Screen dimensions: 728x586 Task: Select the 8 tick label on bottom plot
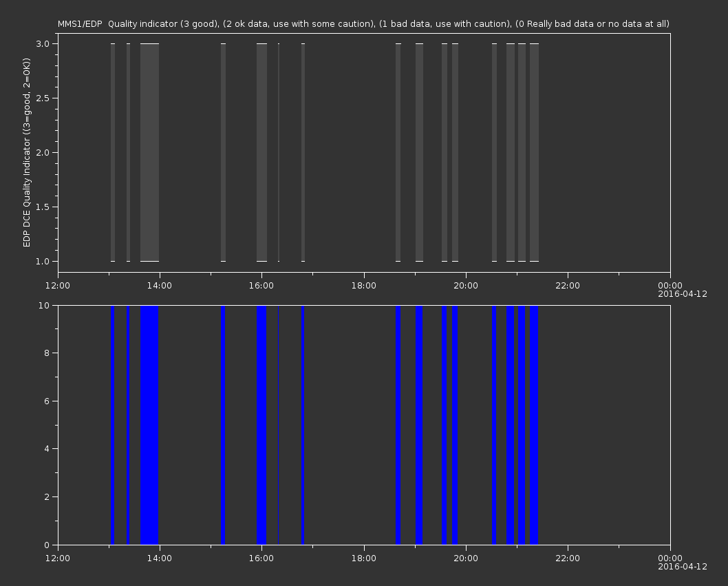click(x=47, y=353)
